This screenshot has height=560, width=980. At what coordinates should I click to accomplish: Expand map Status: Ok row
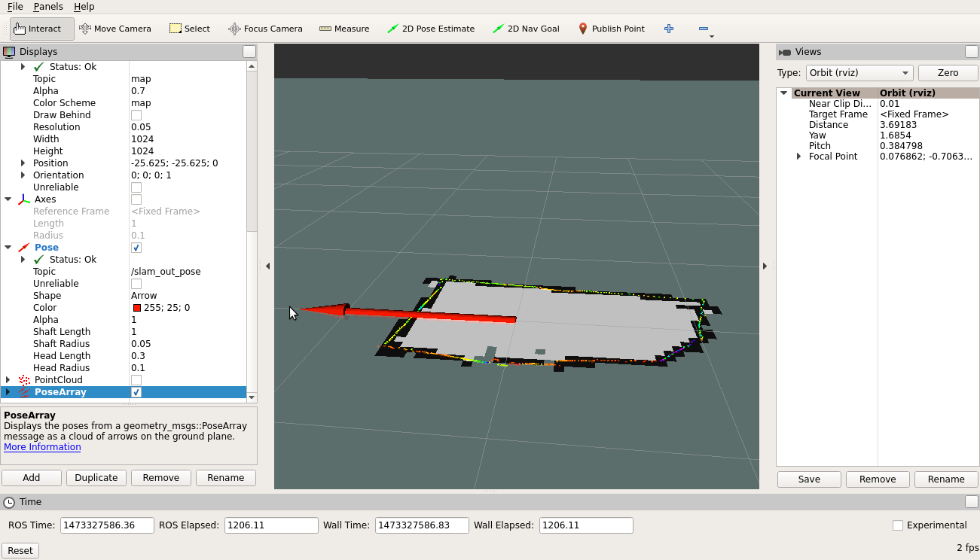23,67
